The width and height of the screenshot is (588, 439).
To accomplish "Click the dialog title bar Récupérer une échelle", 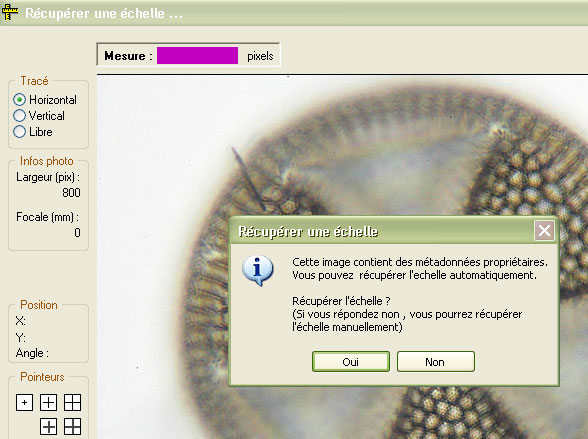I will point(382,231).
